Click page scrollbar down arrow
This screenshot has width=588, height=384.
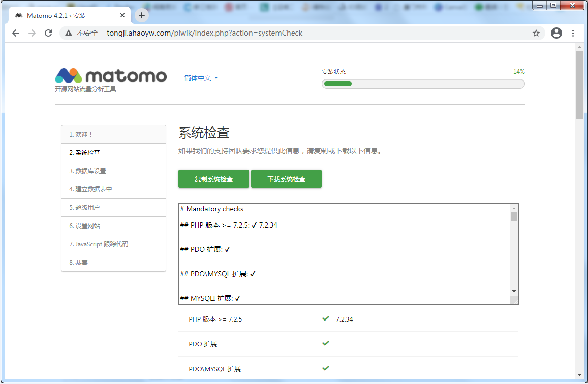(579, 375)
